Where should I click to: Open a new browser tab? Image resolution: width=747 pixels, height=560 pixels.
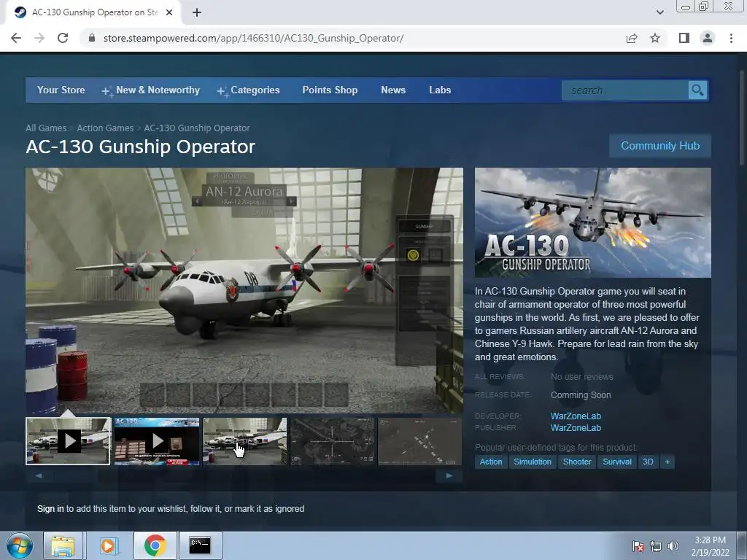197,12
